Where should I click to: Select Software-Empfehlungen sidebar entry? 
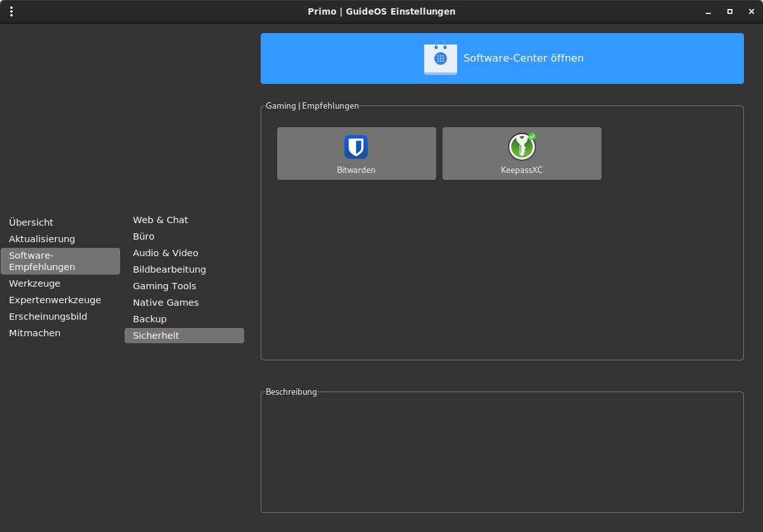click(60, 261)
